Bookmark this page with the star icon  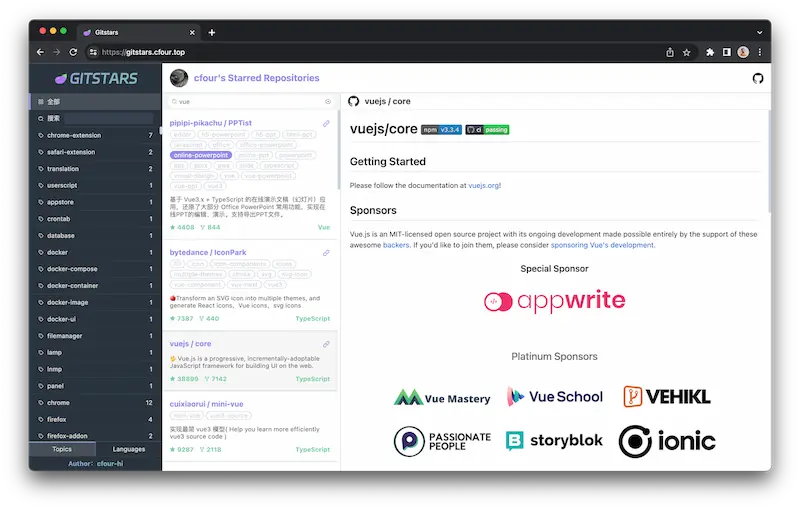coord(686,52)
